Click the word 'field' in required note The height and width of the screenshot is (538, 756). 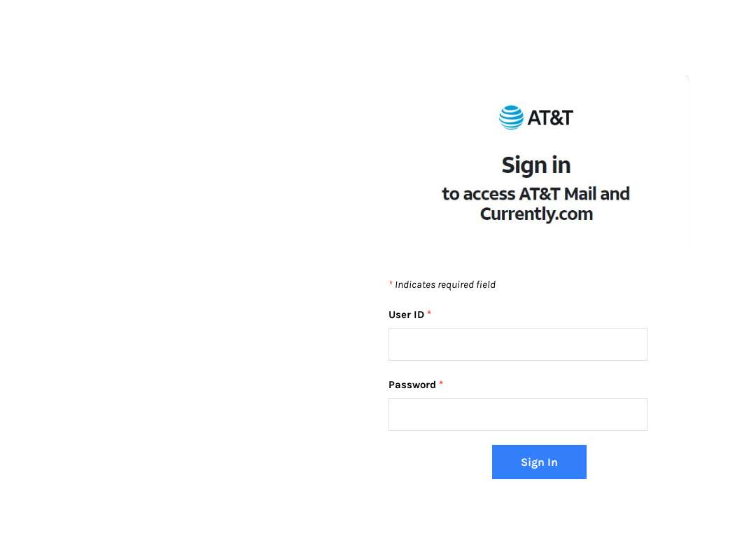pyautogui.click(x=486, y=284)
